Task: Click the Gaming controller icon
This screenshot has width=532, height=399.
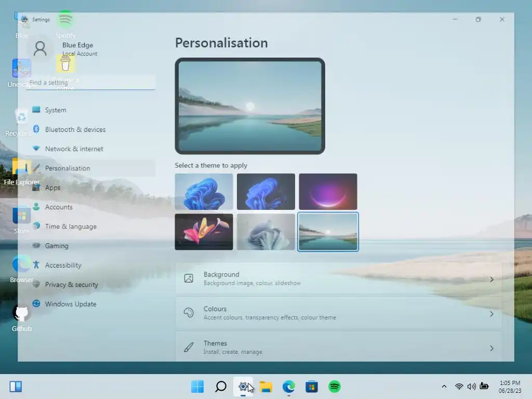Action: coord(36,245)
